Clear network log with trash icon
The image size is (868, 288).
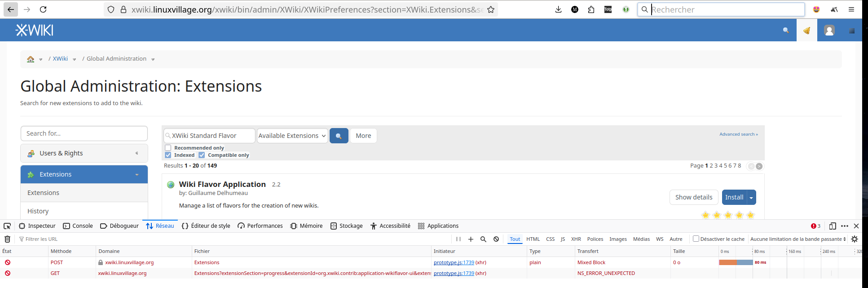[x=7, y=239]
